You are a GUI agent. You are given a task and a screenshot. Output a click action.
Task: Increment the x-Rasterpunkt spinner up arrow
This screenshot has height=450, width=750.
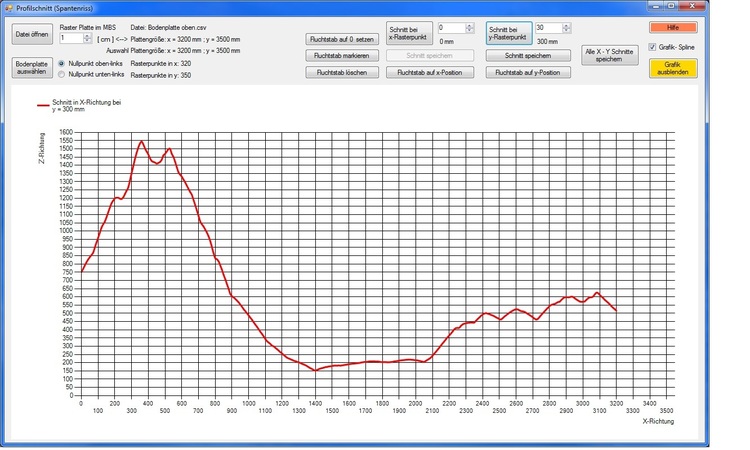click(x=470, y=25)
